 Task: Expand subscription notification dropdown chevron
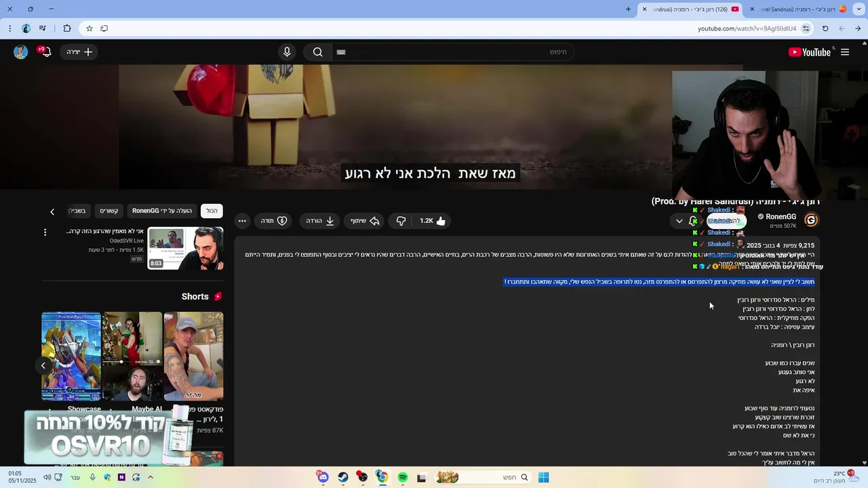(x=679, y=221)
